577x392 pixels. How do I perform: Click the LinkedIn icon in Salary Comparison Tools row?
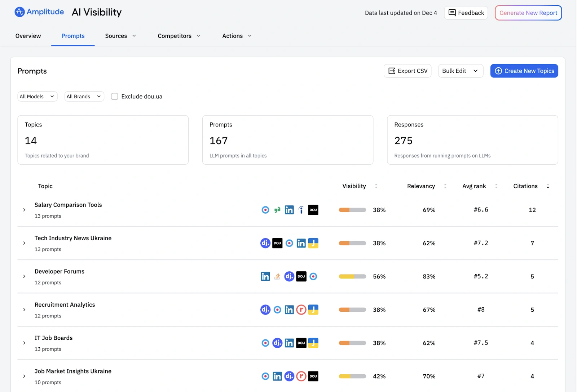pos(289,210)
